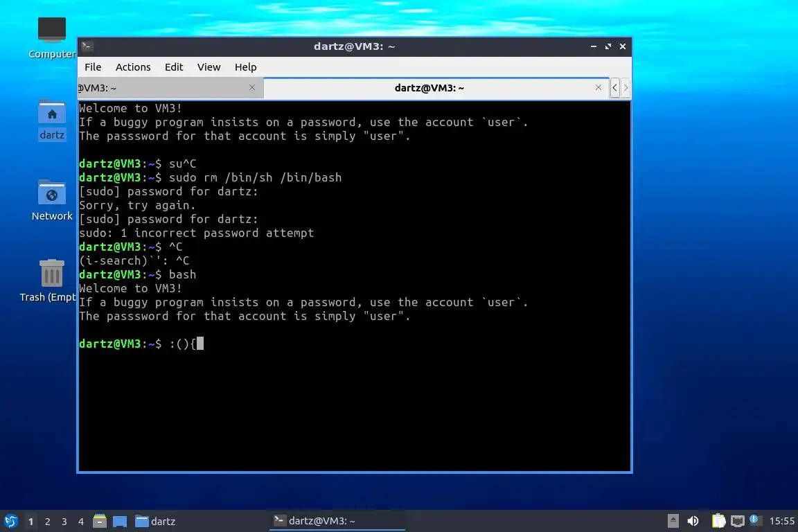Select the Network desktop icon

click(x=52, y=201)
